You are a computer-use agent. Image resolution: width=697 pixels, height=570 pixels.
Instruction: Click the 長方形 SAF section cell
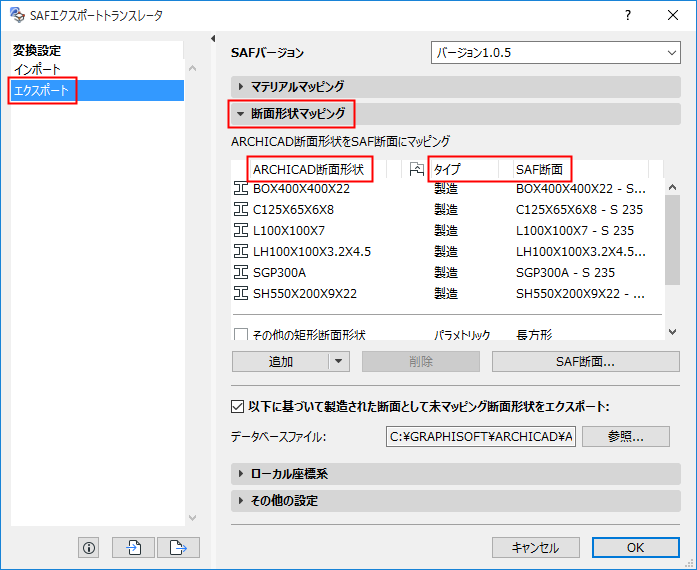pyautogui.click(x=534, y=334)
